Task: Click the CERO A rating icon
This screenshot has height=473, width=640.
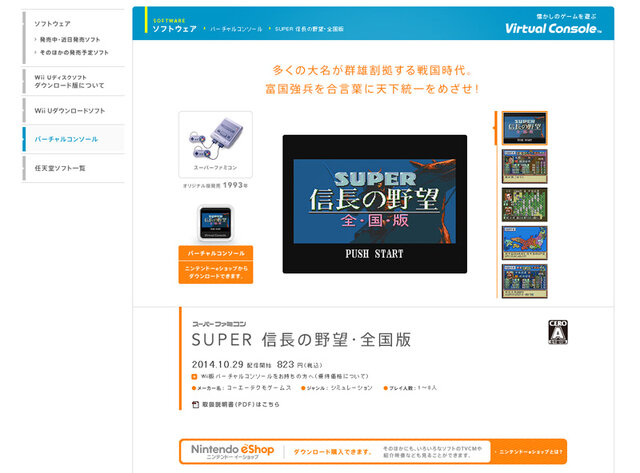Action: (x=558, y=332)
